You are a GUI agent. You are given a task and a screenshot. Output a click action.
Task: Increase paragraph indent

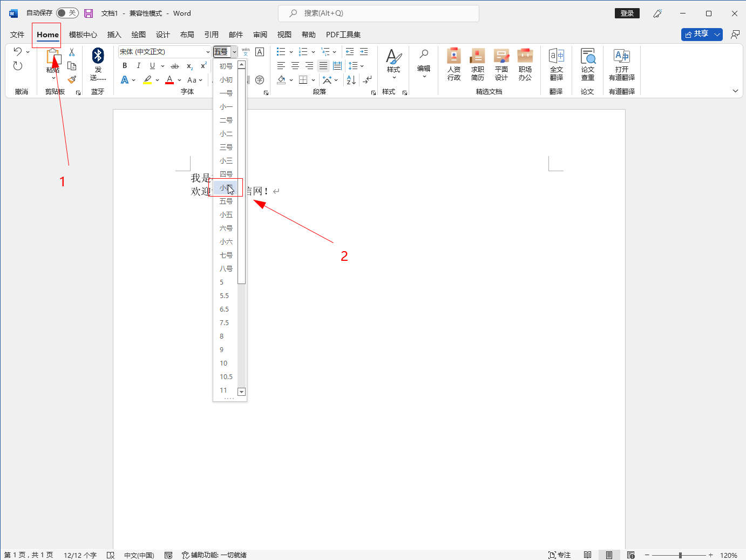coord(364,52)
